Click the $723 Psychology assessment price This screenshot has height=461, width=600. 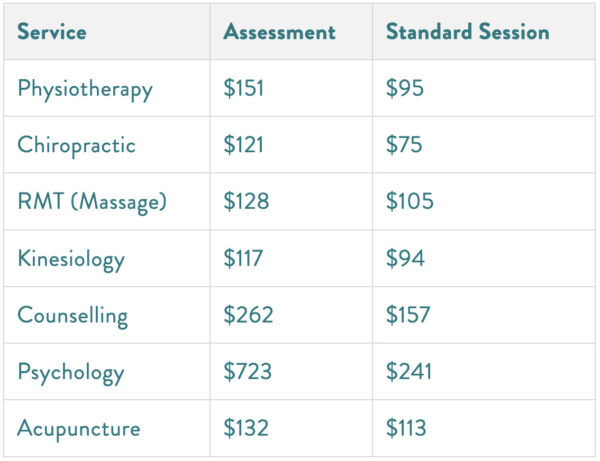pos(247,373)
